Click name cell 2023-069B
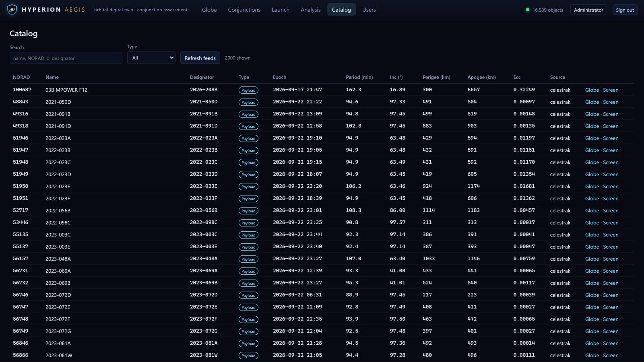 (x=58, y=283)
